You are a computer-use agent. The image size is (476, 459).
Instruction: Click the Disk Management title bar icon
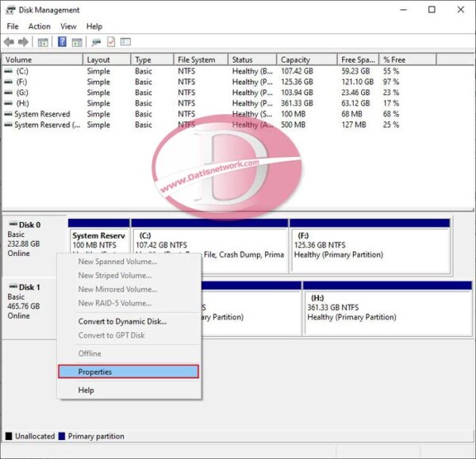[x=10, y=10]
